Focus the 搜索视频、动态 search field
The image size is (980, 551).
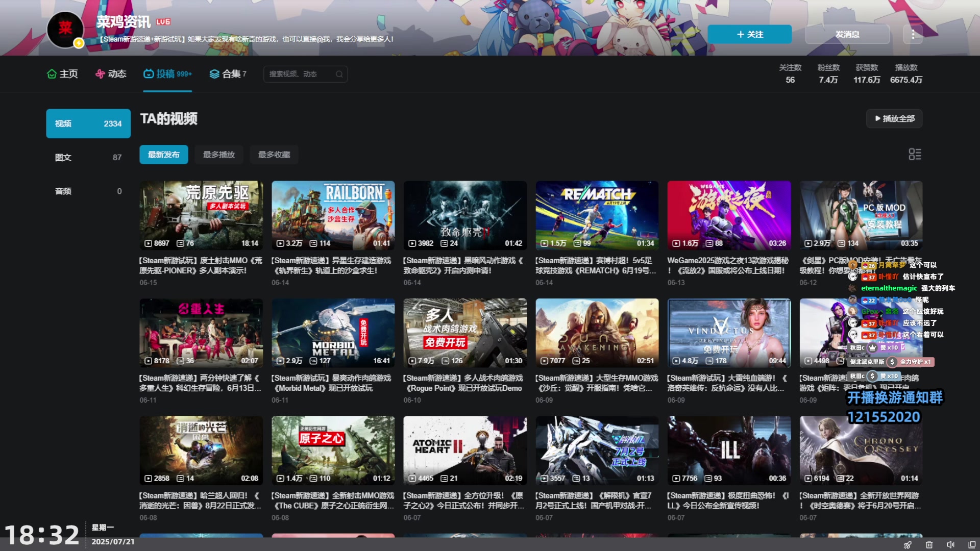[x=305, y=74]
